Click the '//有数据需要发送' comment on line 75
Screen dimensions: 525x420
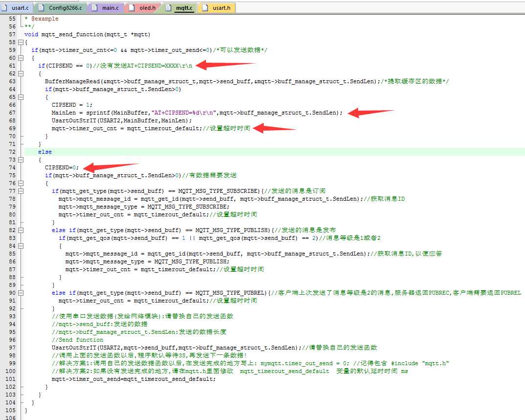pyautogui.click(x=209, y=176)
